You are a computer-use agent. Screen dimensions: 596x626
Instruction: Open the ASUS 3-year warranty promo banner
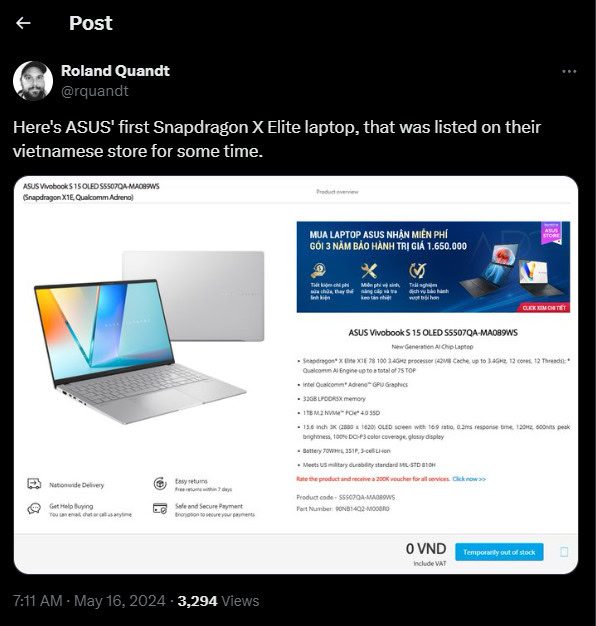point(433,267)
